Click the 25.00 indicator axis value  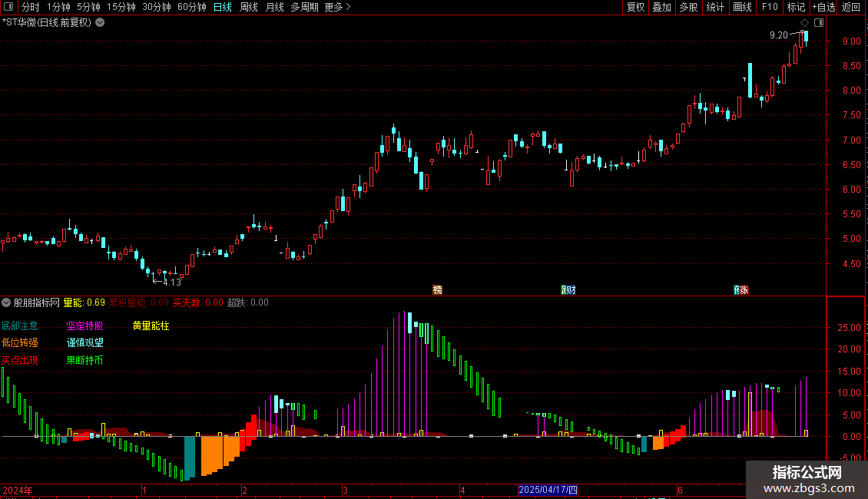tap(849, 328)
